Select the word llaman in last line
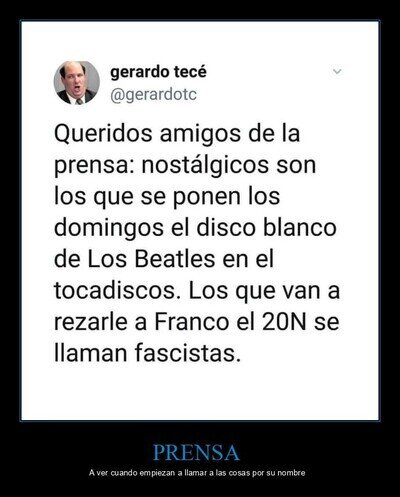This screenshot has height=497, width=400. click(x=91, y=353)
